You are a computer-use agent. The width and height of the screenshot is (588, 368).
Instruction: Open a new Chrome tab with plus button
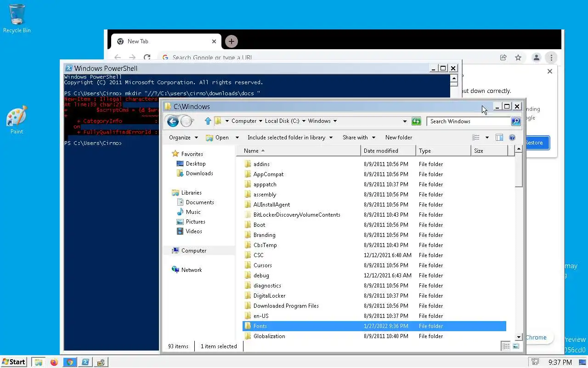coord(231,41)
